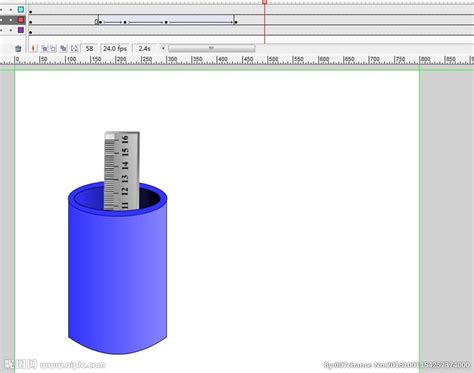Click the current frame field showing 58
This screenshot has width=474, height=373.
[x=89, y=49]
